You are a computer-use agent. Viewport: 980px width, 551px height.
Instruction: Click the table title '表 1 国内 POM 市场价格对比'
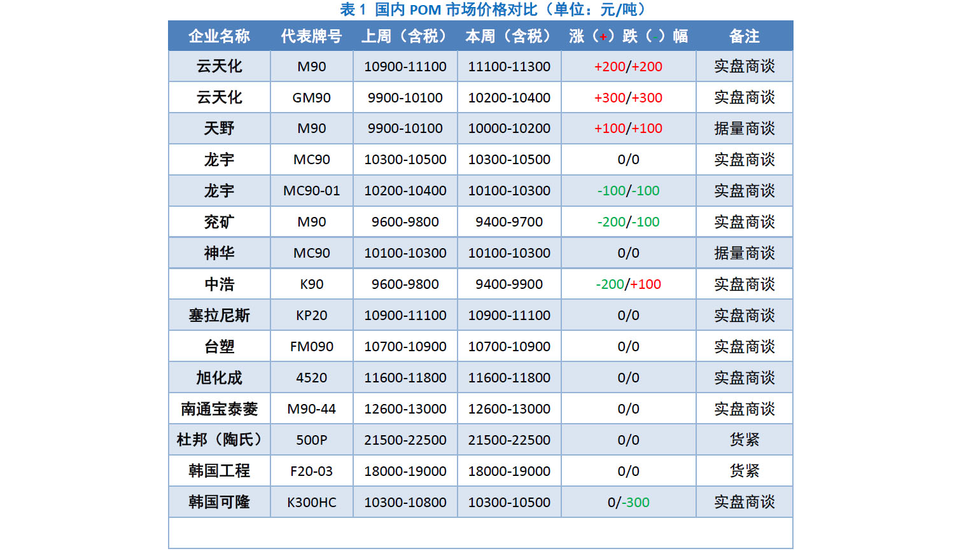(x=438, y=10)
